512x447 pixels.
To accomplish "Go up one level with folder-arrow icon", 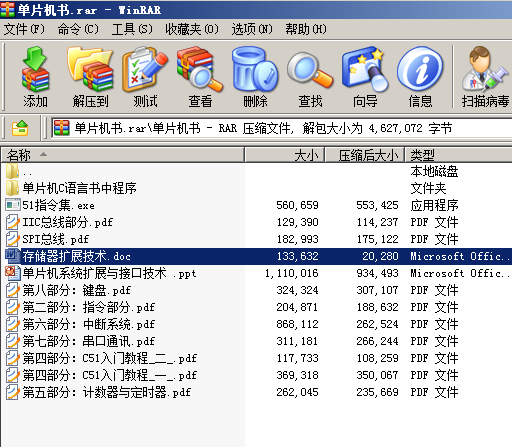I will click(20, 128).
